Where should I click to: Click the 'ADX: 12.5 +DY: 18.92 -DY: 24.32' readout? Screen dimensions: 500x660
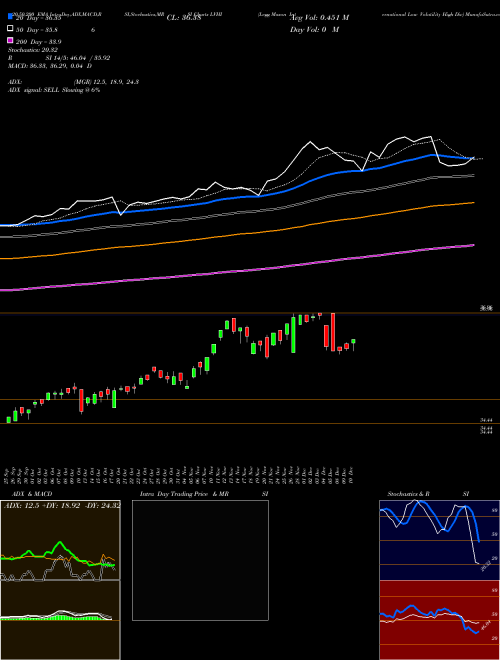[62, 505]
